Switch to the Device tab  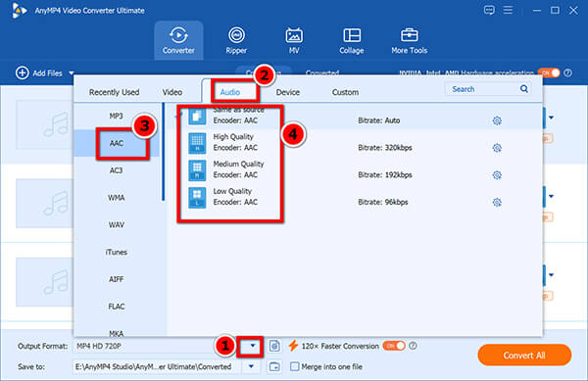(x=287, y=92)
